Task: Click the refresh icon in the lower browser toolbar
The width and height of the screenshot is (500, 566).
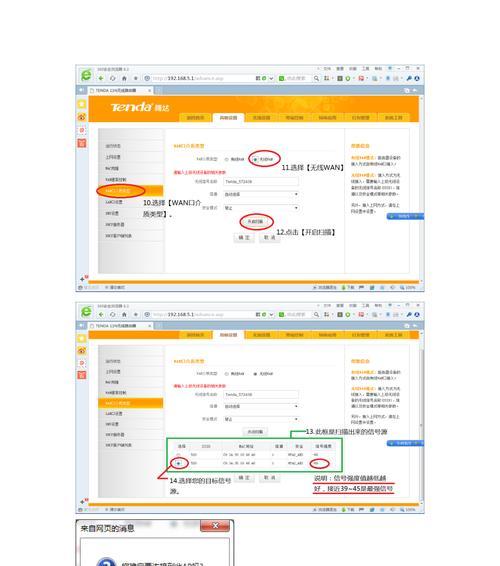Action: tap(113, 314)
